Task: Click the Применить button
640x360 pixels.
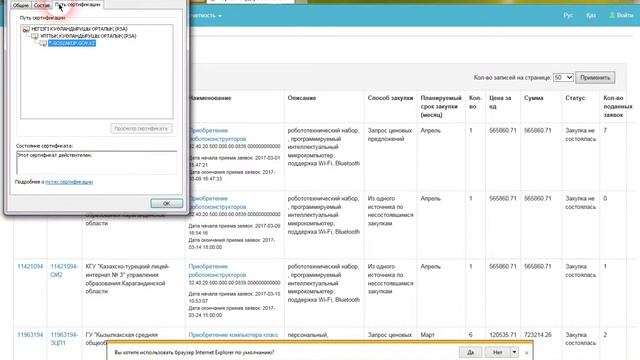Action: click(595, 78)
